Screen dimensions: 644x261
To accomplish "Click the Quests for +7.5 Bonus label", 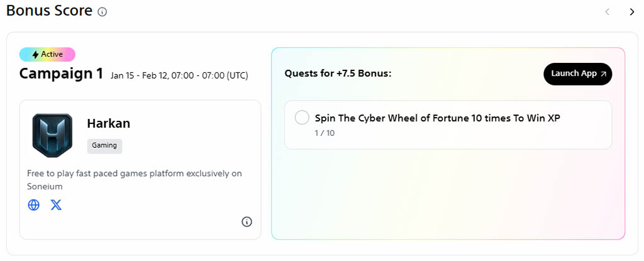I will point(338,74).
